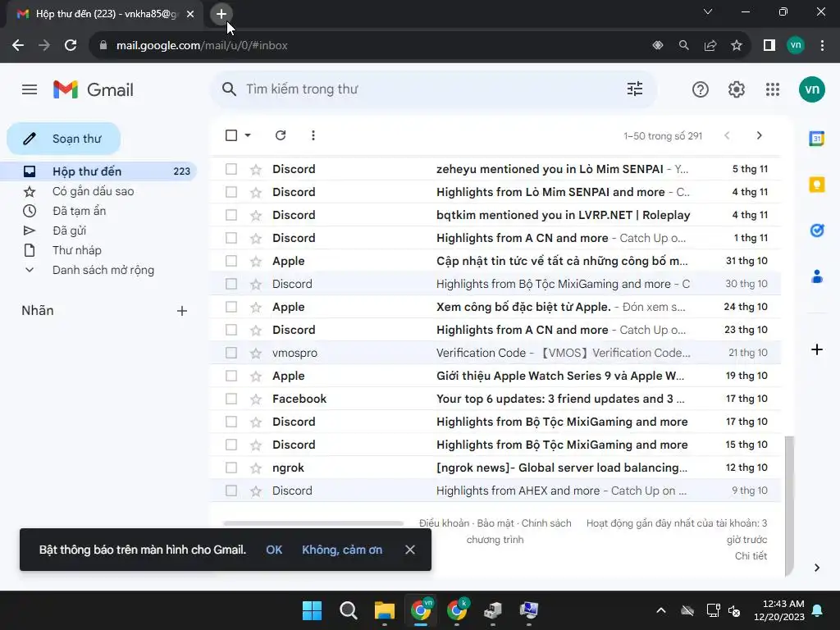
Task: Star the Facebook top 6 updates email
Action: 256,399
